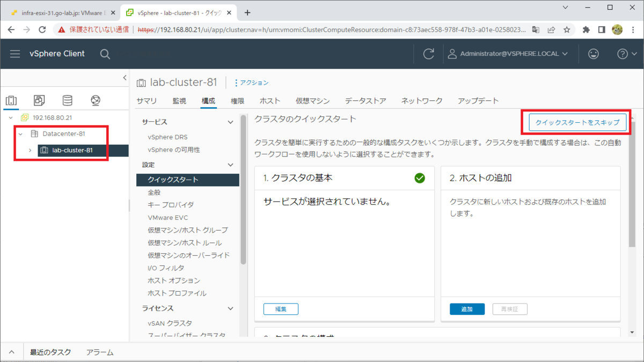Switch to the ホスト tab
Image resolution: width=644 pixels, height=362 pixels.
pos(270,101)
